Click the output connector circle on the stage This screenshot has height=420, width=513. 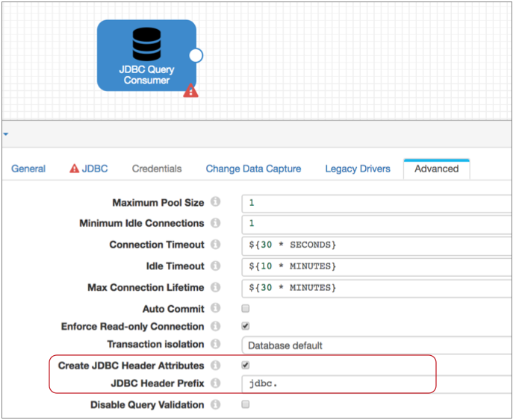pos(196,55)
